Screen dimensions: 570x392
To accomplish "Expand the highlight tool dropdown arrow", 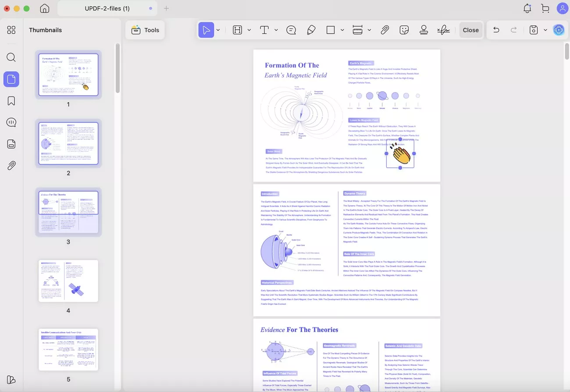I will tap(249, 30).
